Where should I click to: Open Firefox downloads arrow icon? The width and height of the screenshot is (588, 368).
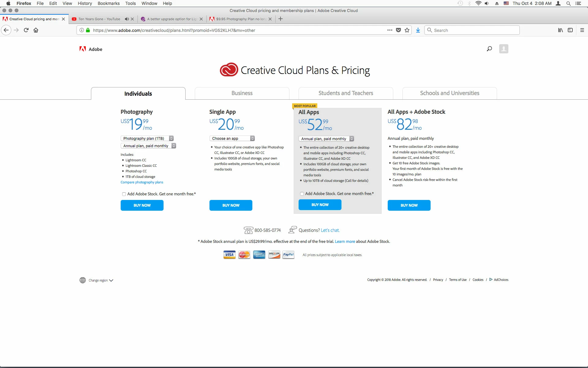(x=418, y=30)
